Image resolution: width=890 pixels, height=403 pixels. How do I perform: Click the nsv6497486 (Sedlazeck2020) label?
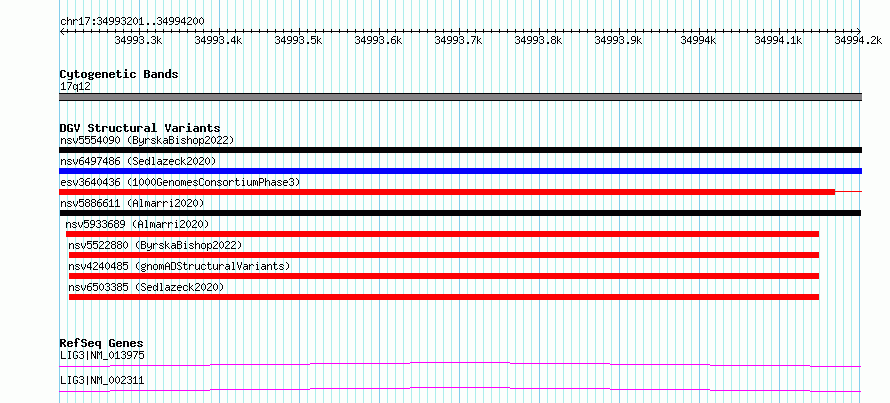pyautogui.click(x=138, y=161)
